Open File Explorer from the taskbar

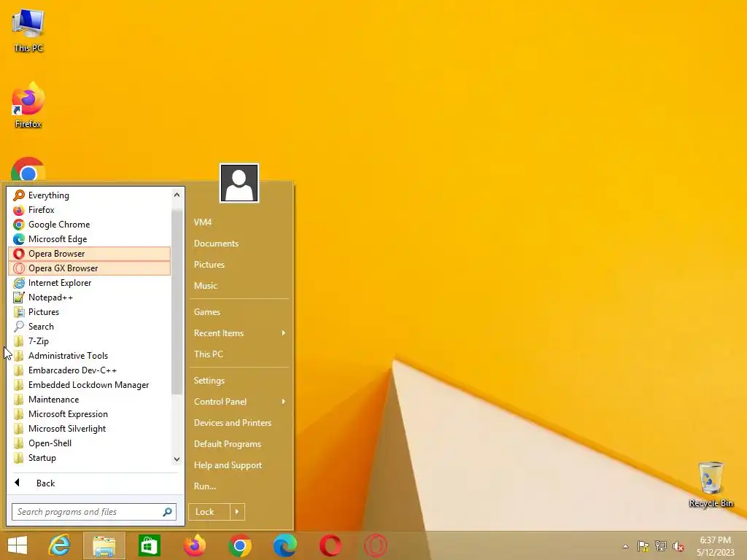(x=104, y=545)
